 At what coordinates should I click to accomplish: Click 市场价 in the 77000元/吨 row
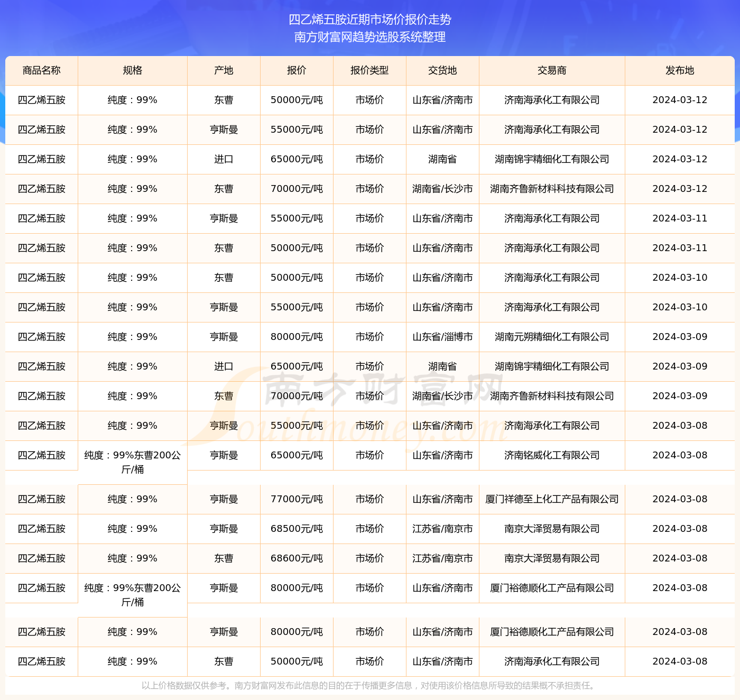pos(370,499)
